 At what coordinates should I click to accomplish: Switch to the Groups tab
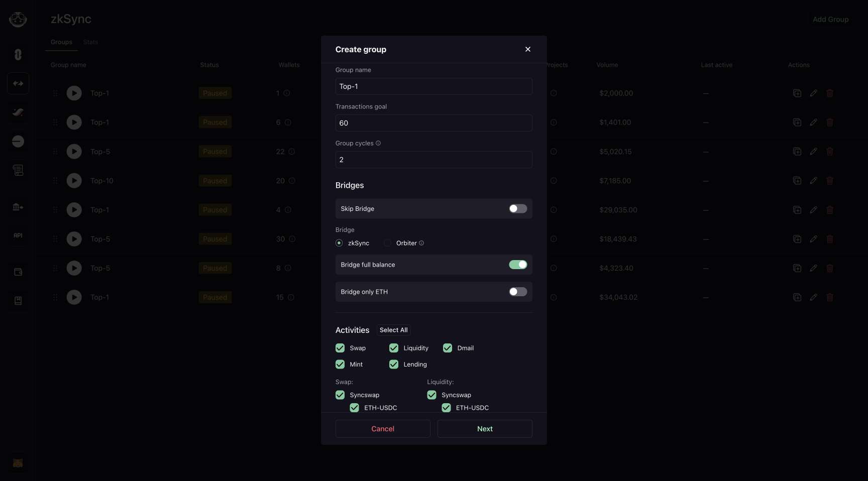(61, 42)
